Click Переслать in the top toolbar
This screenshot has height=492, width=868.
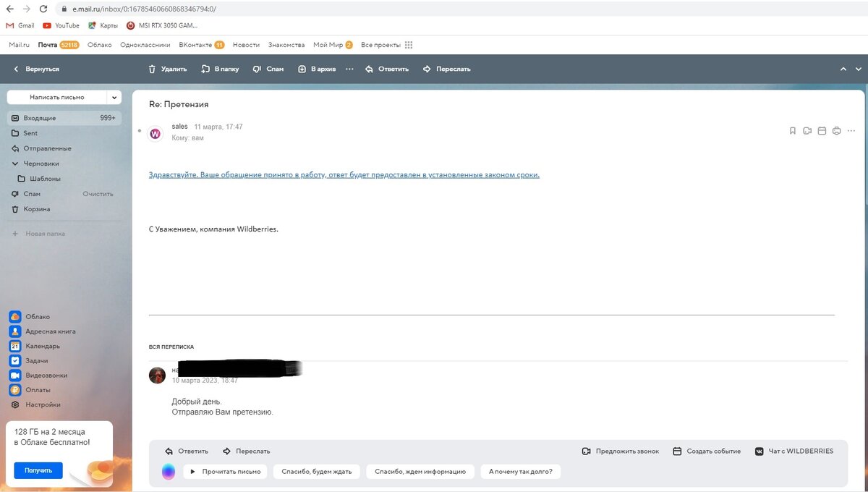point(446,69)
